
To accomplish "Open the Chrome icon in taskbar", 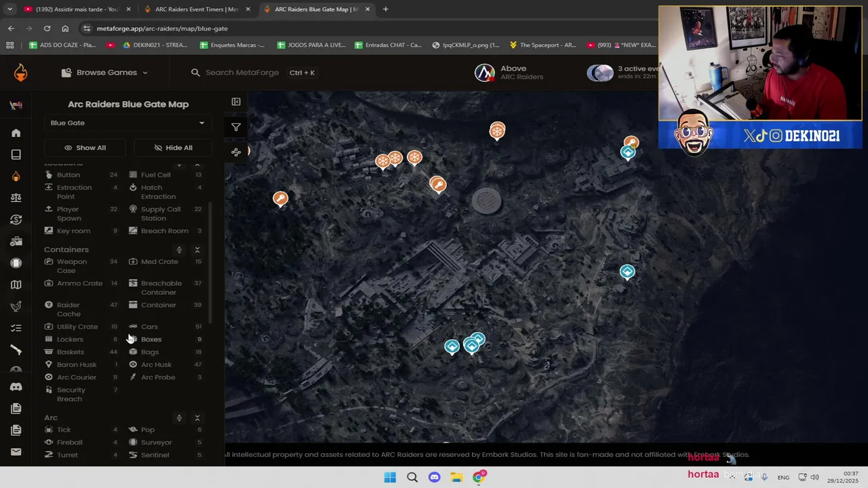I will (479, 477).
